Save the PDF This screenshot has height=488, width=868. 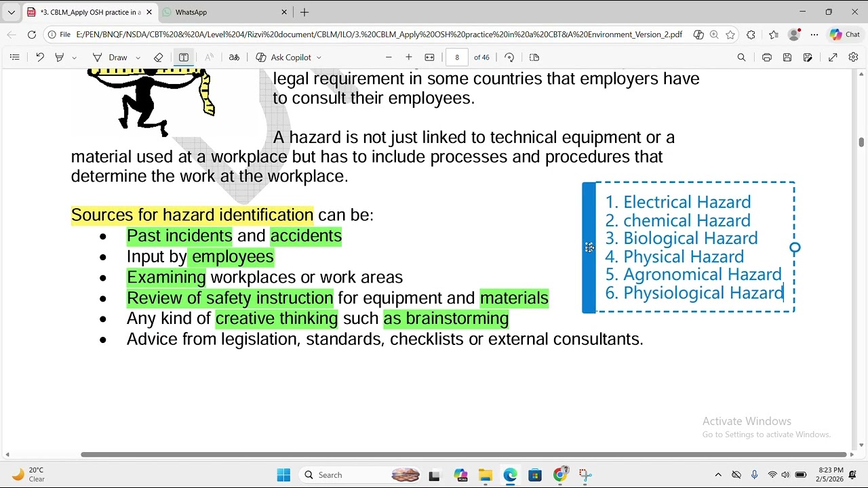[787, 58]
